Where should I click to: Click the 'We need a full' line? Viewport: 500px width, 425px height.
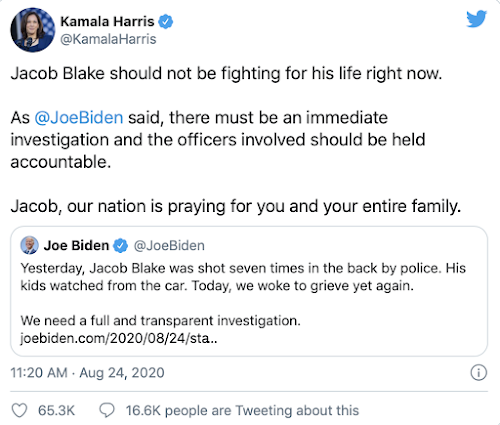[160, 320]
